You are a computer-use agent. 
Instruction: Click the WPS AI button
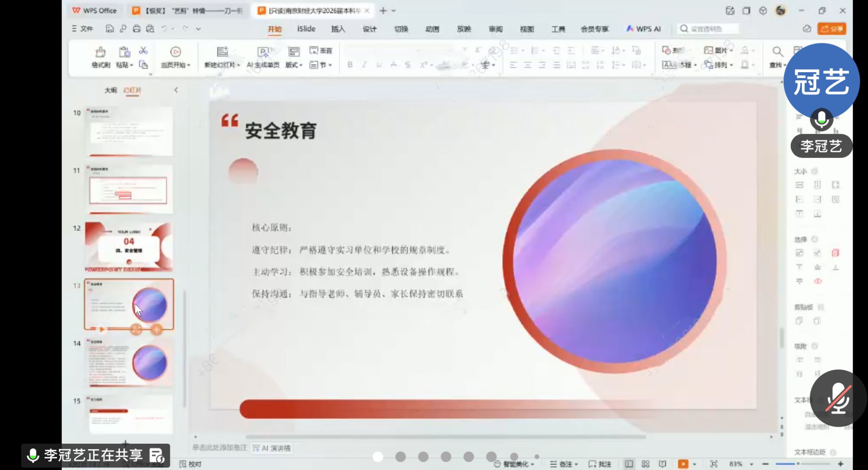pyautogui.click(x=643, y=29)
